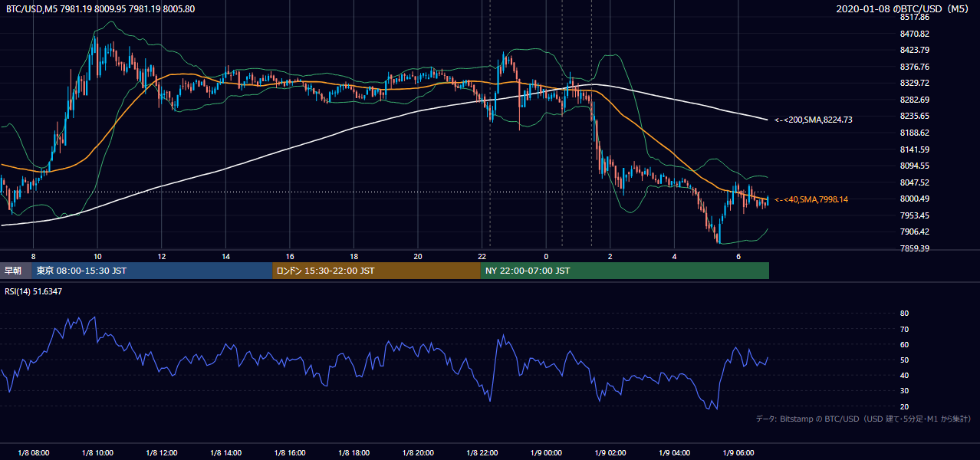This screenshot has height=460, width=980.
Task: Click price axis value 8329.72
Action: point(915,83)
